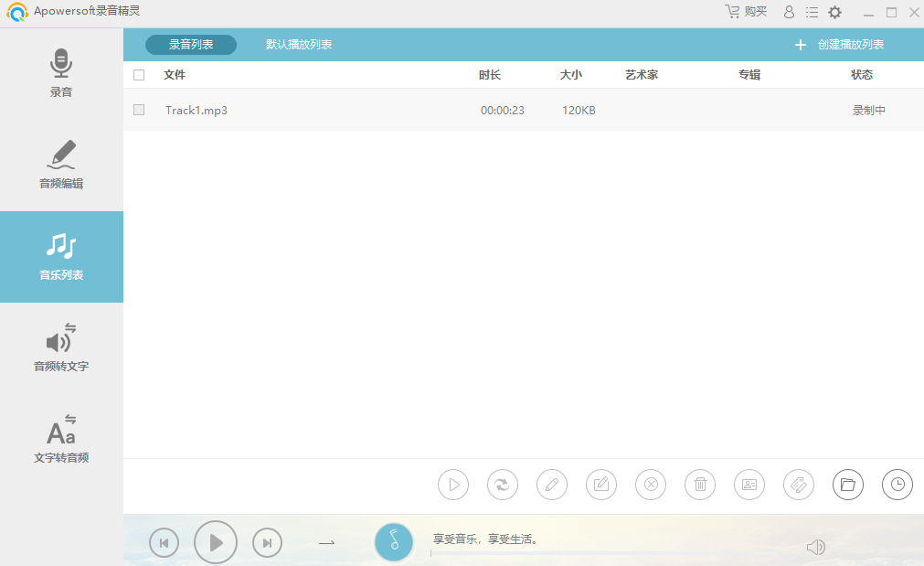Select 音频转文字 in the sidebar
Image resolution: width=924 pixels, height=566 pixels.
click(x=61, y=348)
